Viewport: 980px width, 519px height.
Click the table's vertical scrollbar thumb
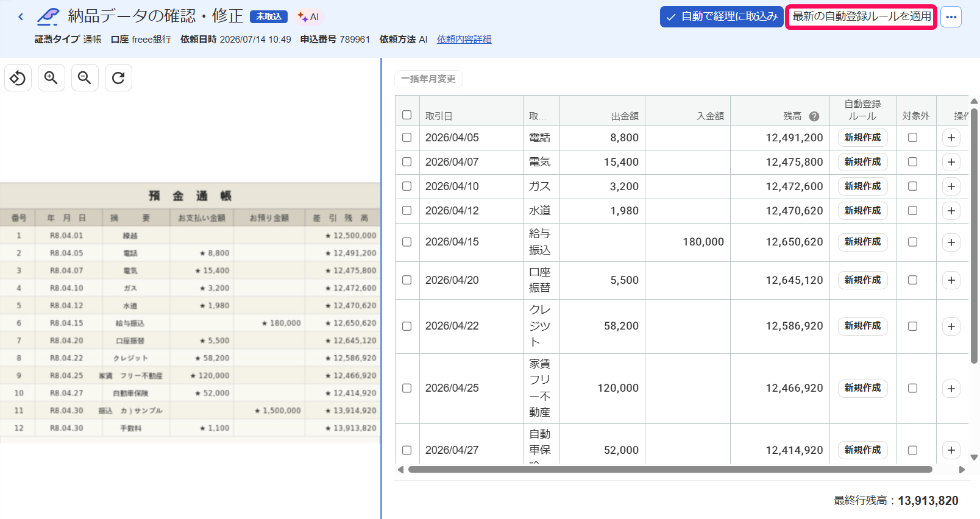[x=974, y=236]
